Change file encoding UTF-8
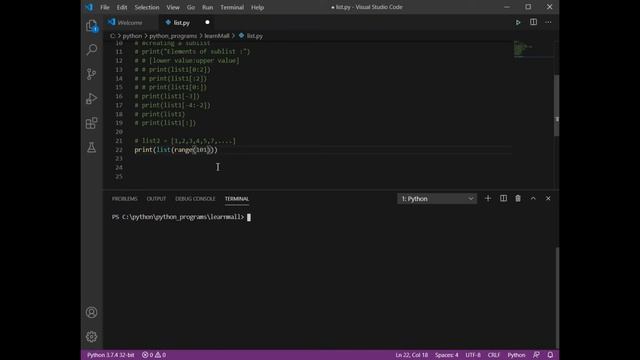This screenshot has width=640, height=360. pyautogui.click(x=473, y=355)
